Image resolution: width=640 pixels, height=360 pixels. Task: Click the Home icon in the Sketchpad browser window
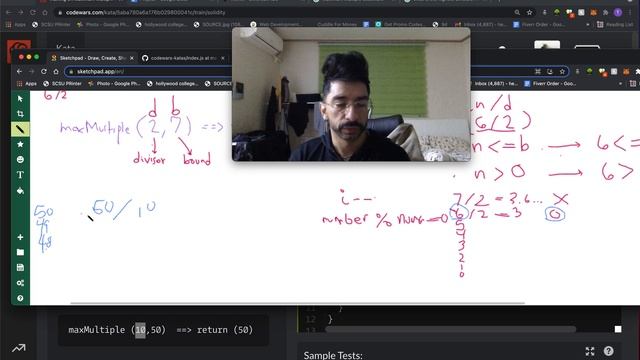coord(56,71)
